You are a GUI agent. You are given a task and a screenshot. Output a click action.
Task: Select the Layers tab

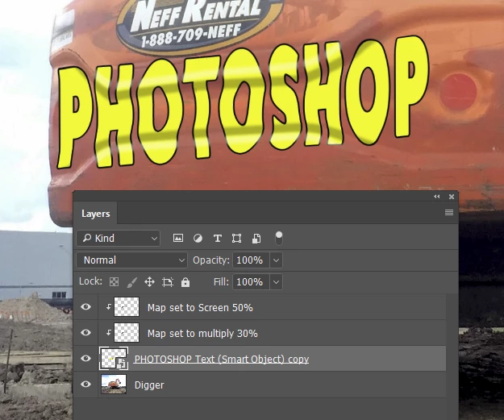(x=95, y=214)
